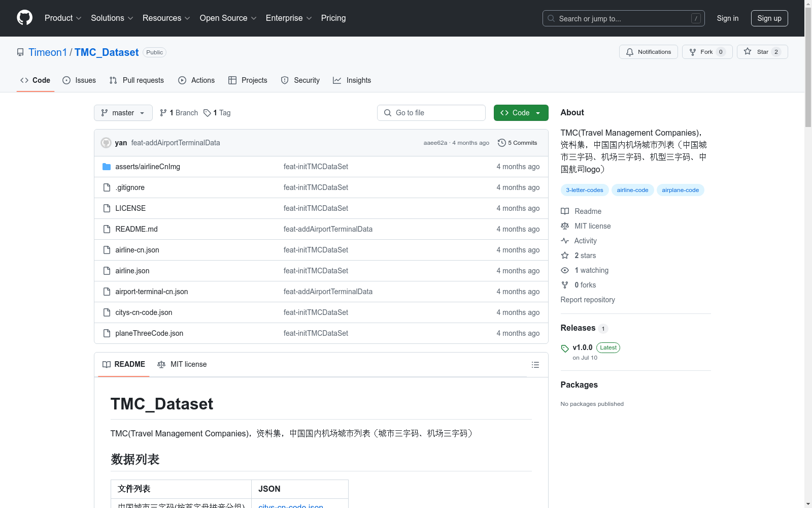Expand the Open Source menu
This screenshot has width=812, height=508.
tap(228, 18)
